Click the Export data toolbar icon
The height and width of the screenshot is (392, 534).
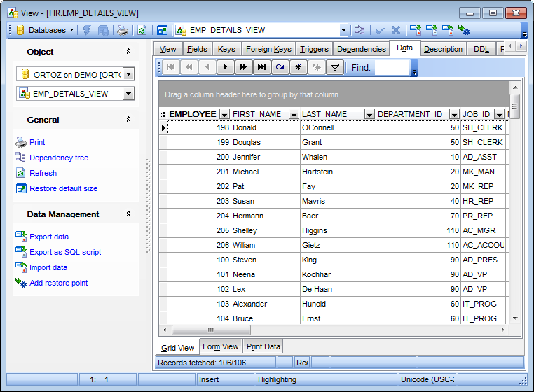[416, 30]
